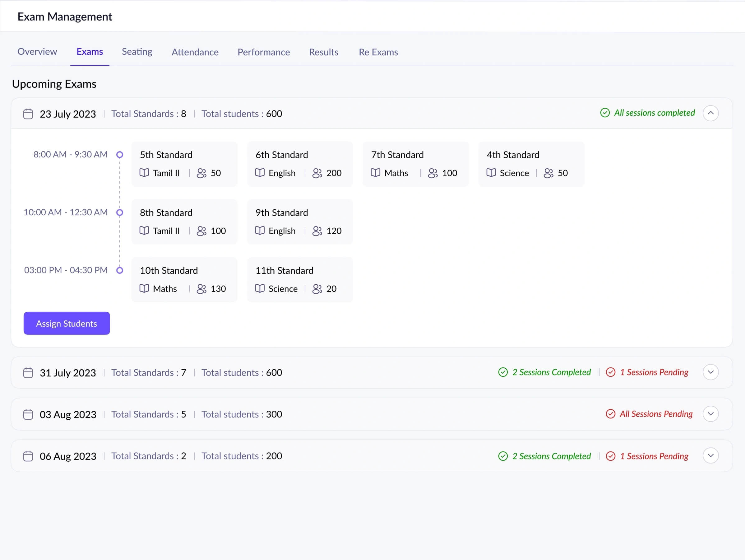Click calendar icon beside 23 July 2023
This screenshot has height=560, width=745.
(x=28, y=114)
